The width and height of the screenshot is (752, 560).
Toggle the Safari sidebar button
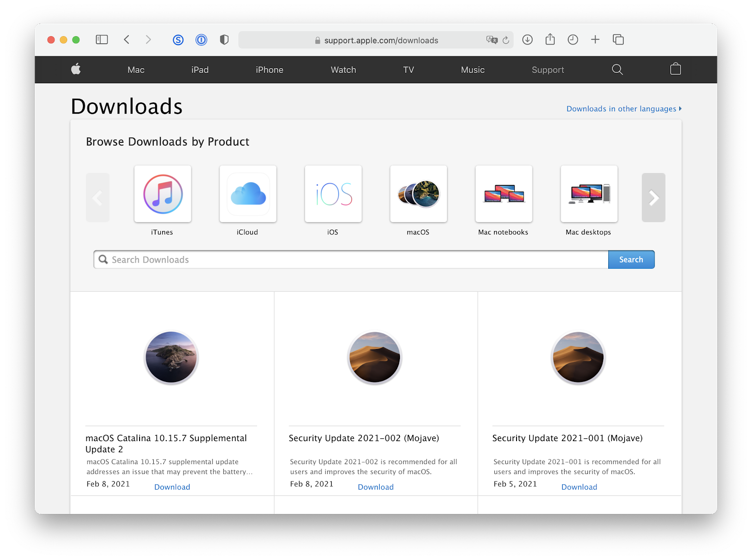102,40
